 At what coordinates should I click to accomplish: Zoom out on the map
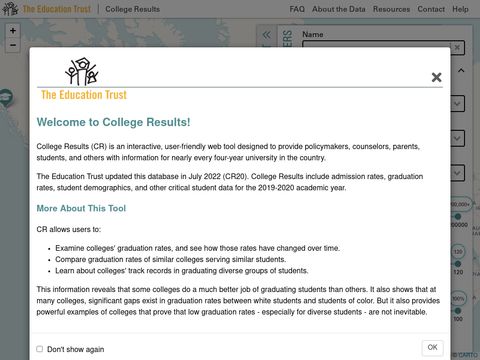pyautogui.click(x=13, y=45)
